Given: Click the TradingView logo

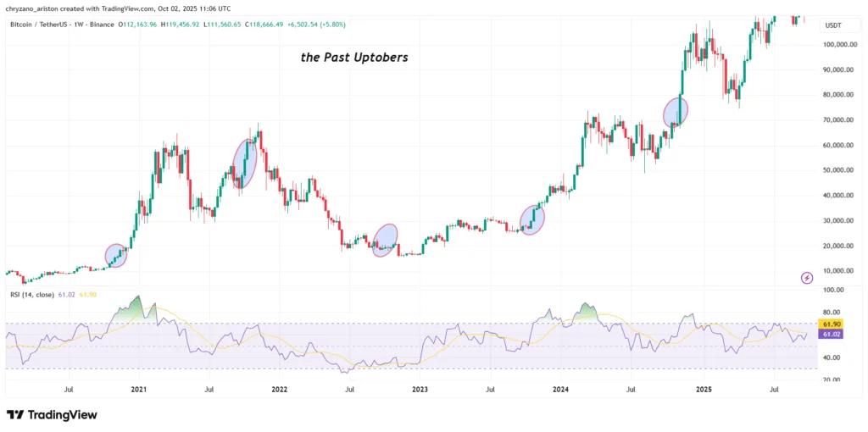Looking at the screenshot, I should [52, 414].
